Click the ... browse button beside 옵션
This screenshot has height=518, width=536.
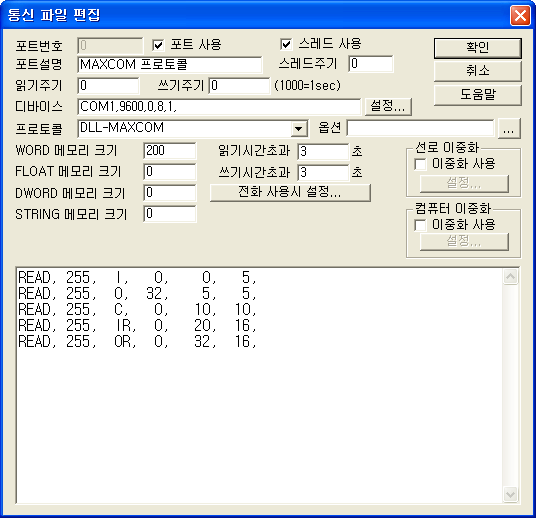(509, 129)
